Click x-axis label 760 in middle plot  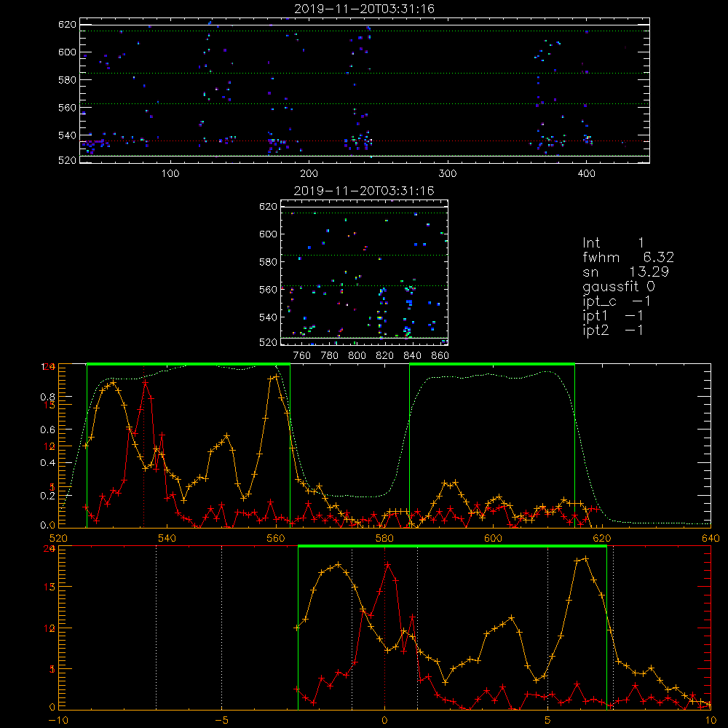point(302,356)
